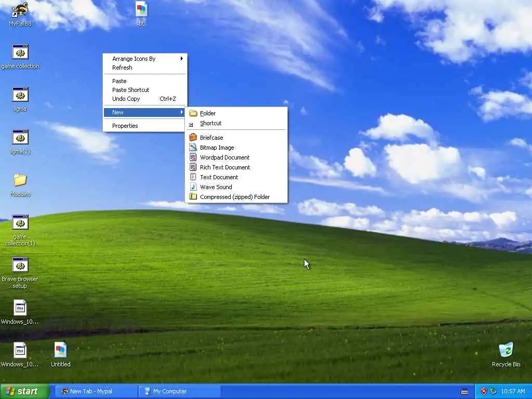The height and width of the screenshot is (399, 532).
Task: Click the on-screen keyboard taskbar icon
Action: tap(464, 392)
